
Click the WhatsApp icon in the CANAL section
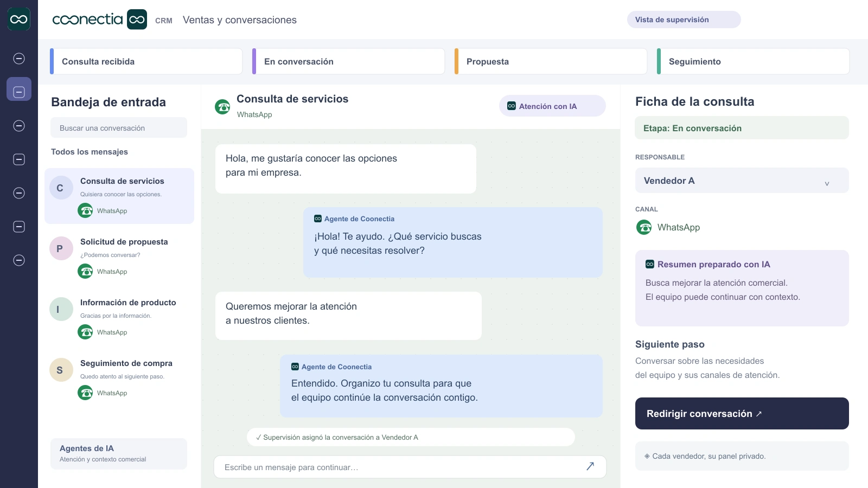click(x=644, y=227)
